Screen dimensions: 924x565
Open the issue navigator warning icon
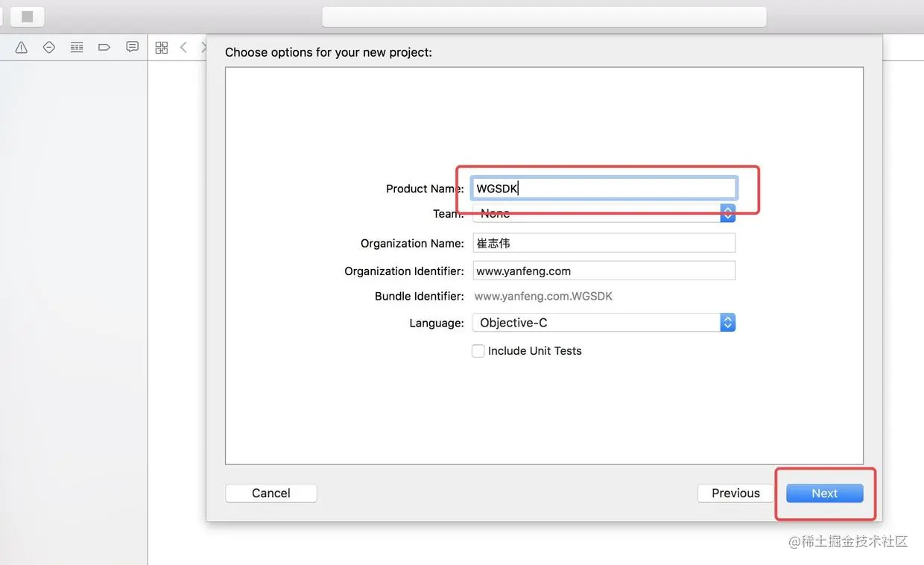(x=22, y=48)
